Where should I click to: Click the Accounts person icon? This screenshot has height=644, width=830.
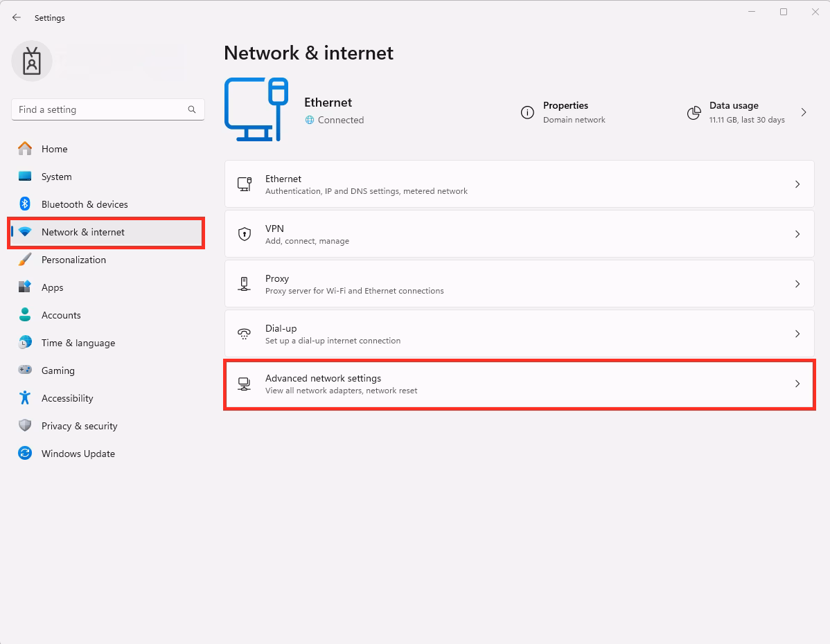pos(25,315)
